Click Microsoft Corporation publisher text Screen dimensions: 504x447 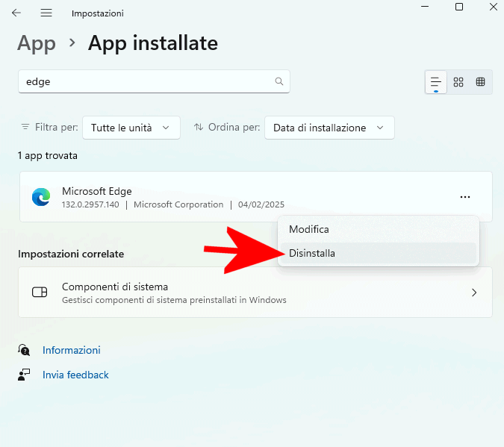tap(178, 204)
